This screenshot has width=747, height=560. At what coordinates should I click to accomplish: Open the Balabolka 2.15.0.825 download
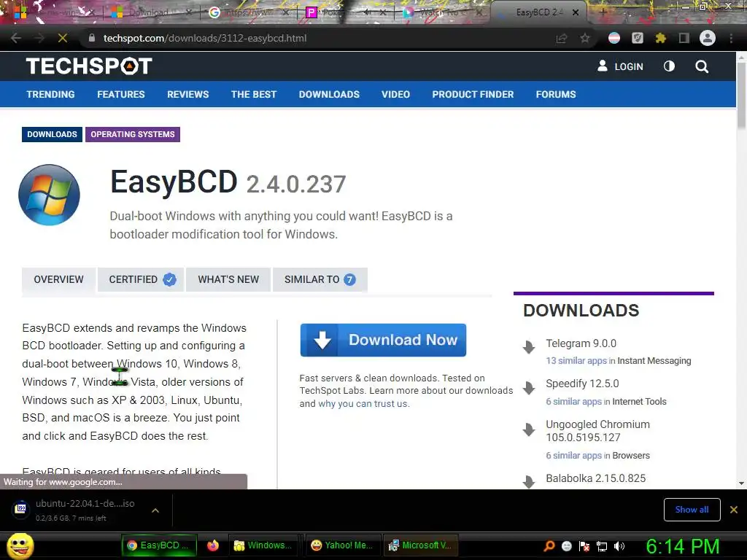(x=595, y=478)
